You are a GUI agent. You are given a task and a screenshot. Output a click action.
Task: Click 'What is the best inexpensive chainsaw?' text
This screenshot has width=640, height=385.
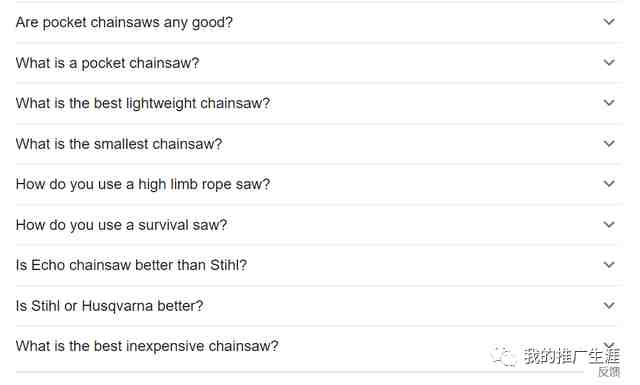[147, 346]
